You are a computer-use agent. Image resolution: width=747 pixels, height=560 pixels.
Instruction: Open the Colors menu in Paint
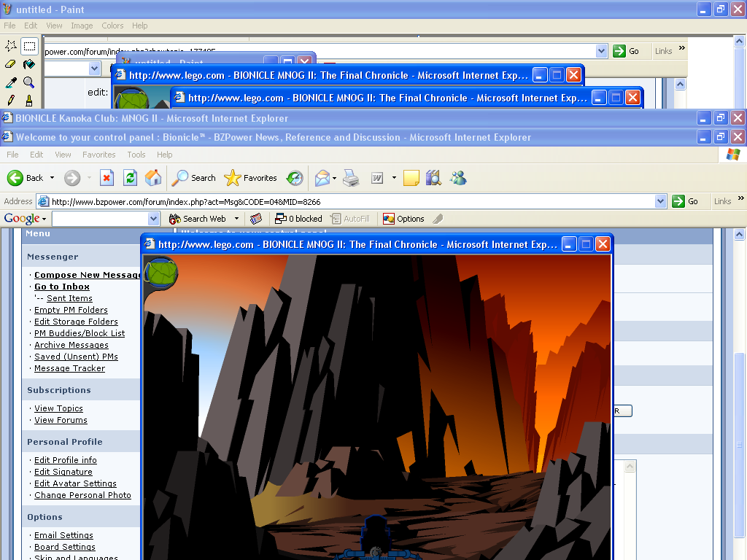(112, 26)
